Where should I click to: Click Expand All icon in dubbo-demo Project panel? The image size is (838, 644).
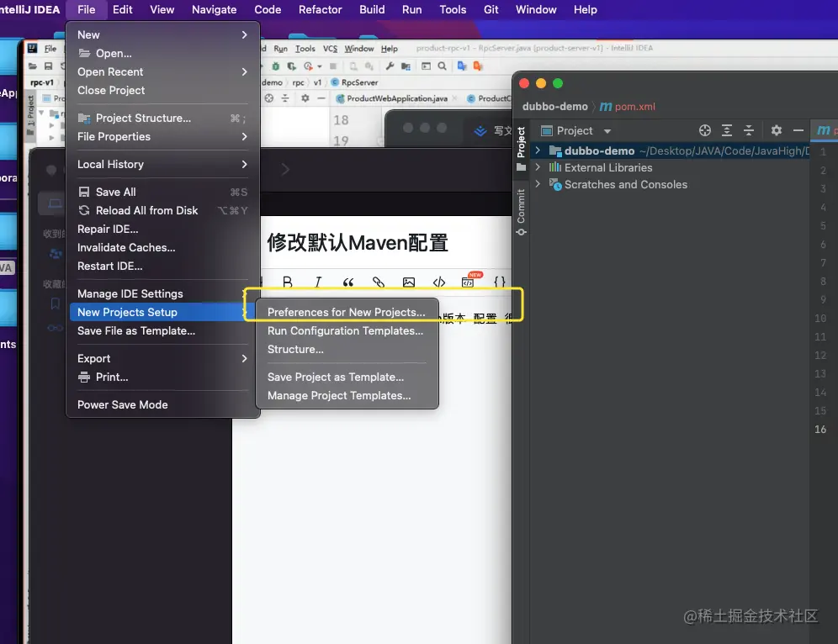[727, 130]
